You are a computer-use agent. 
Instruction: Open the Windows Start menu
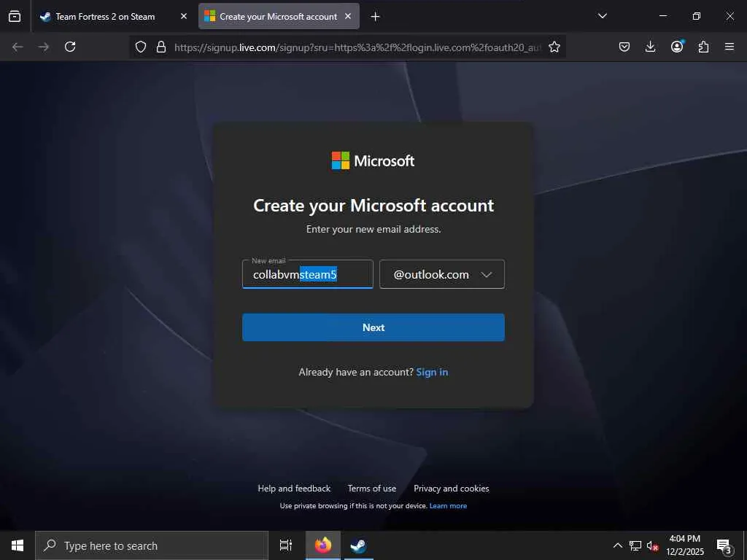[18, 545]
